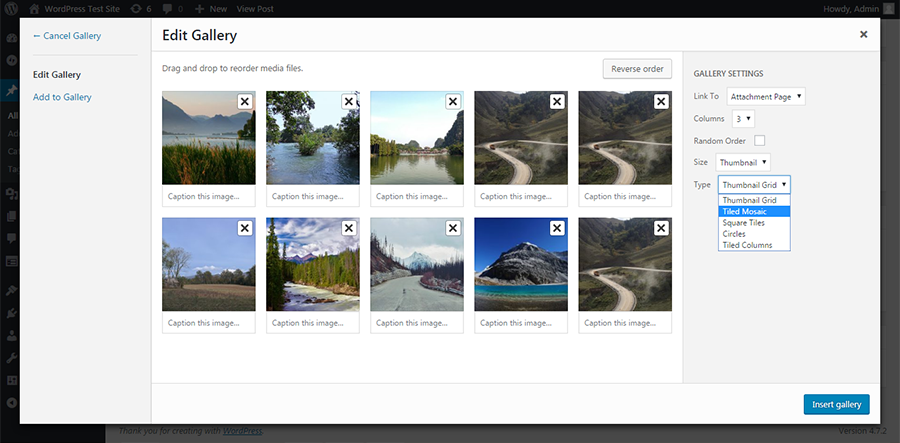
Task: Open the Link To dropdown
Action: pyautogui.click(x=766, y=97)
